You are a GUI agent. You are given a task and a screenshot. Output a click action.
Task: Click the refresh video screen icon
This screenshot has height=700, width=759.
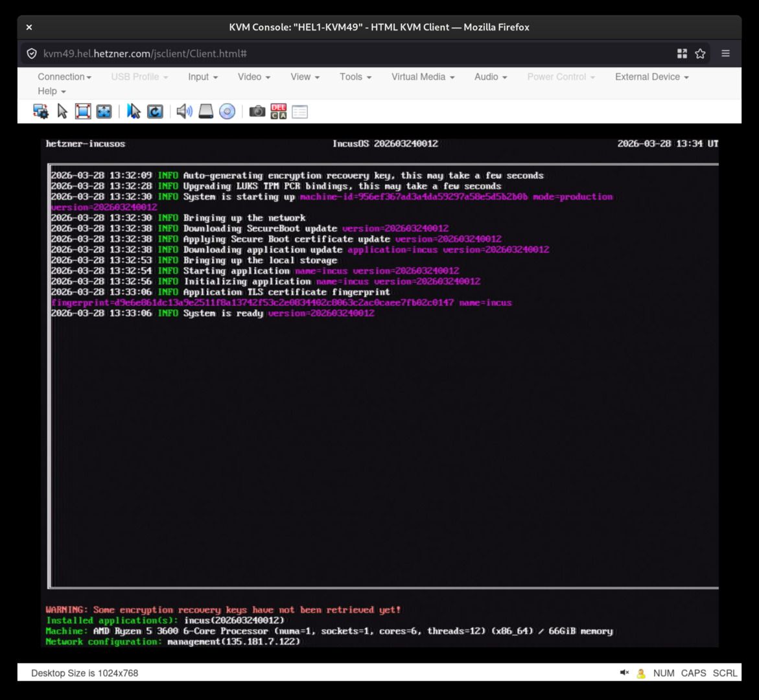155,111
